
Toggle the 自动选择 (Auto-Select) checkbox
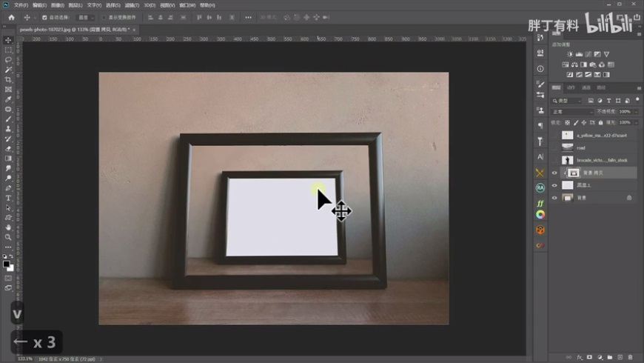pyautogui.click(x=44, y=17)
